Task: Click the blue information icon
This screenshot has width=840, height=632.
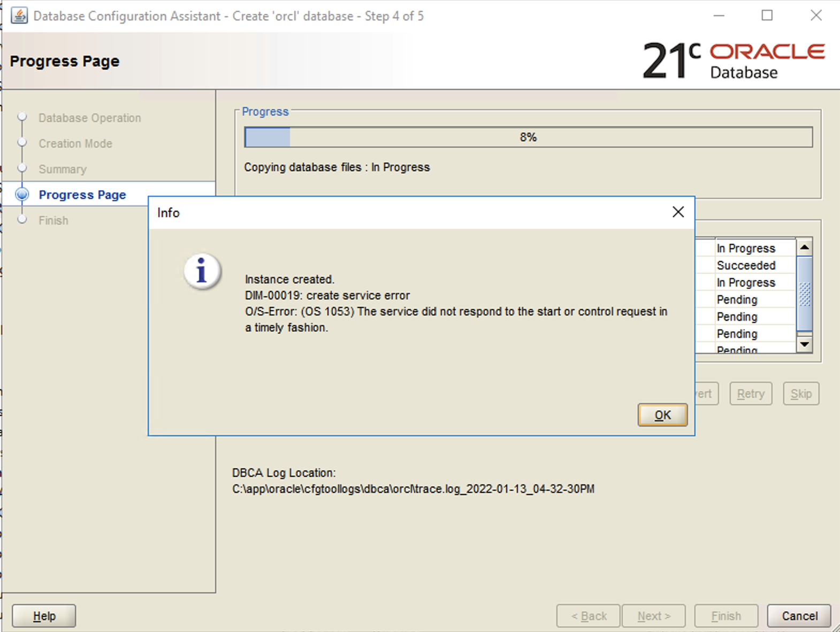Action: tap(202, 271)
